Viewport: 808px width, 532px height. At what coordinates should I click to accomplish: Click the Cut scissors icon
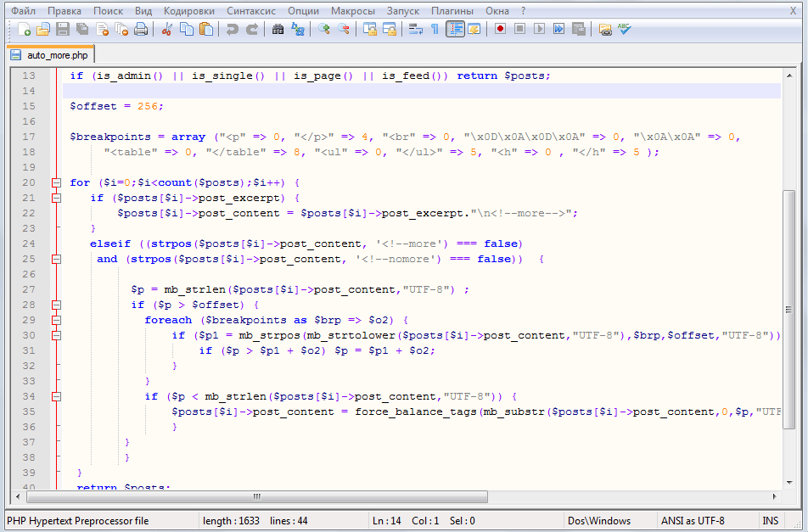[x=167, y=29]
